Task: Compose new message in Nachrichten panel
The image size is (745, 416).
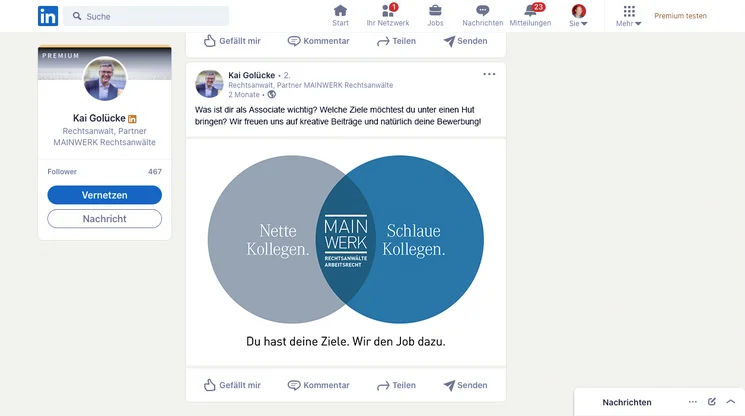Action: coord(712,402)
